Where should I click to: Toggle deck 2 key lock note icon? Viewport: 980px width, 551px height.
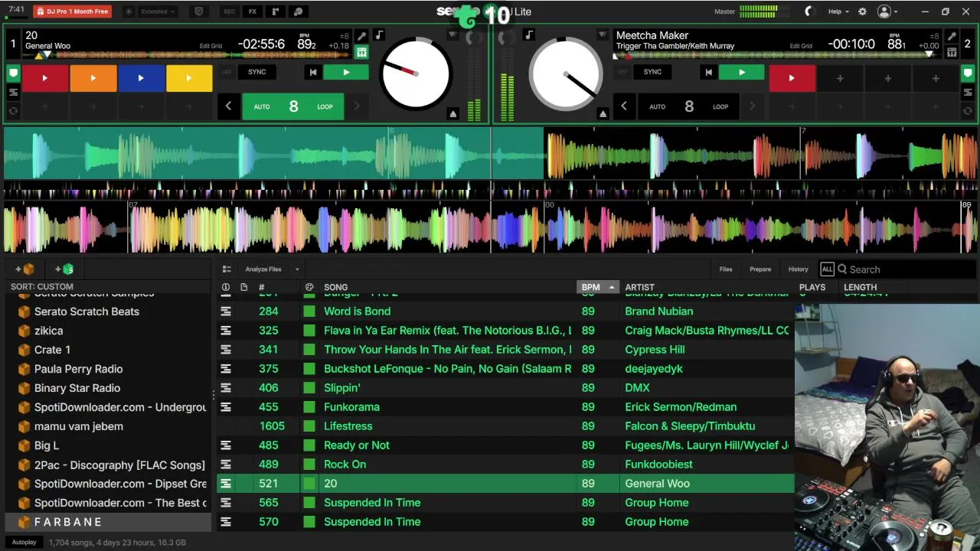(x=529, y=35)
